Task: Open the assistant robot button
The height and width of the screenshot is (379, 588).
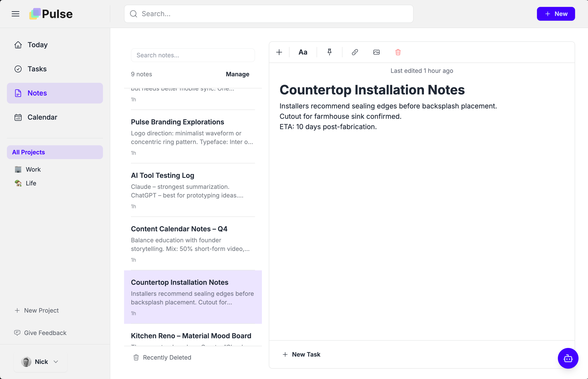Action: pyautogui.click(x=568, y=358)
